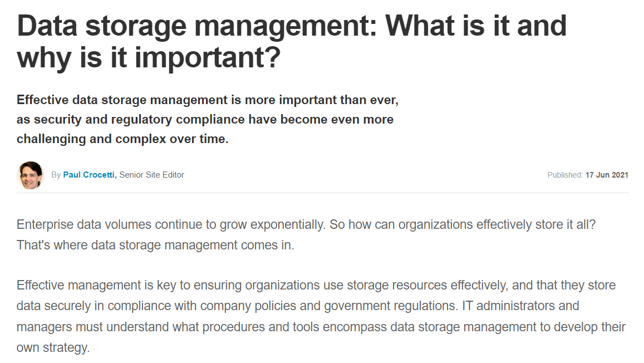Click the "17 Jun 2021" publish date

pyautogui.click(x=607, y=175)
